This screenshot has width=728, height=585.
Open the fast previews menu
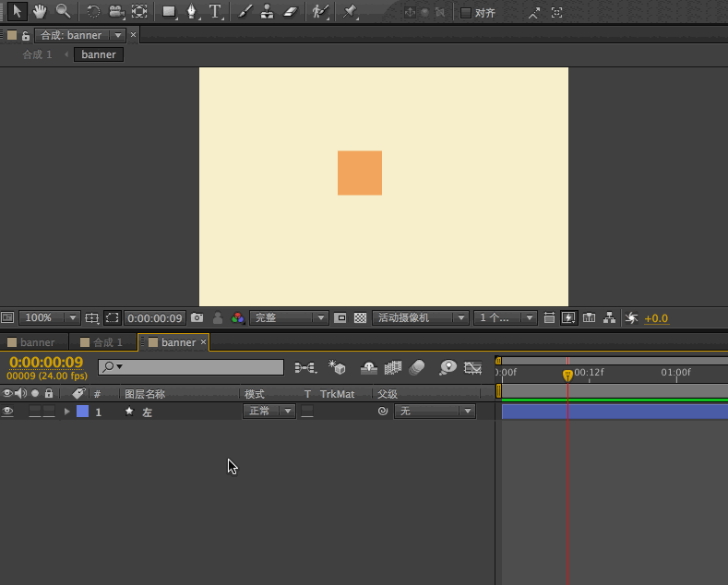click(568, 318)
